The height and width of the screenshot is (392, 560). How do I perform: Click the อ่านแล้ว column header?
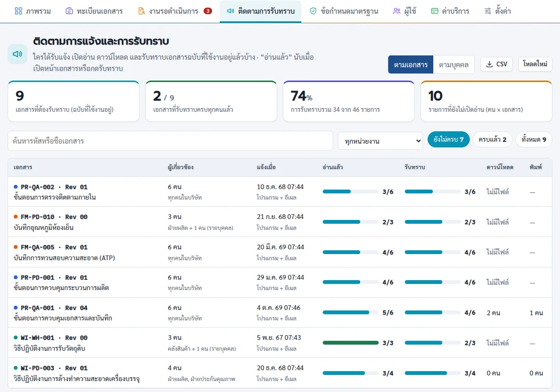pyautogui.click(x=333, y=167)
